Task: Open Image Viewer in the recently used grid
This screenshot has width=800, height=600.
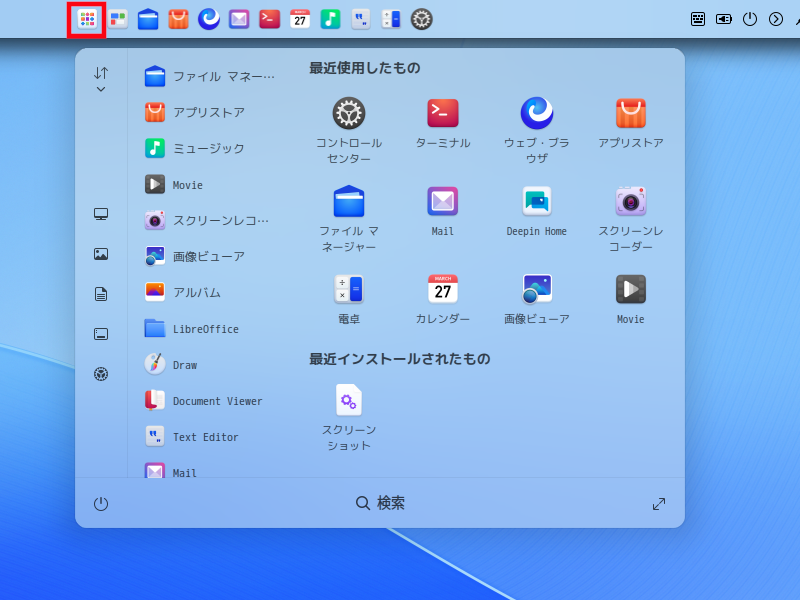Action: tap(536, 290)
